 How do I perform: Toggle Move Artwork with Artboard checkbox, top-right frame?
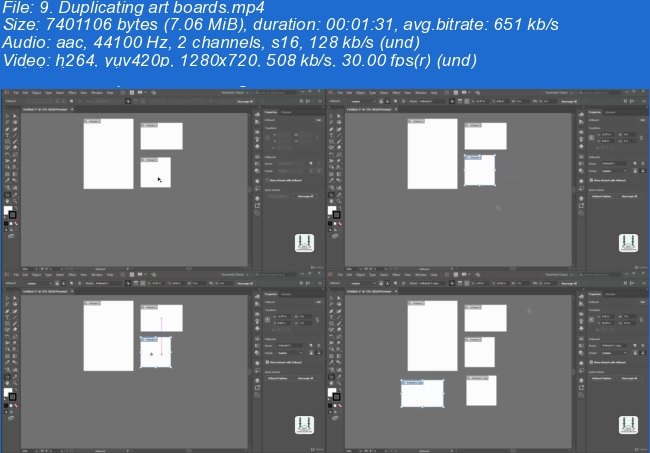(x=591, y=180)
